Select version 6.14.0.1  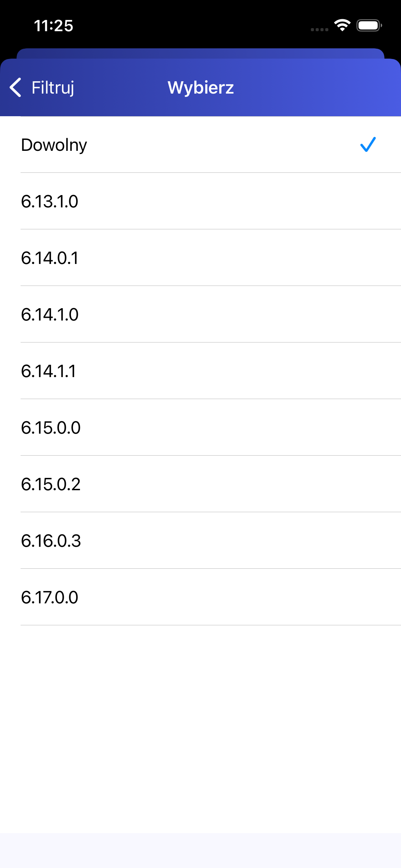[x=50, y=258]
